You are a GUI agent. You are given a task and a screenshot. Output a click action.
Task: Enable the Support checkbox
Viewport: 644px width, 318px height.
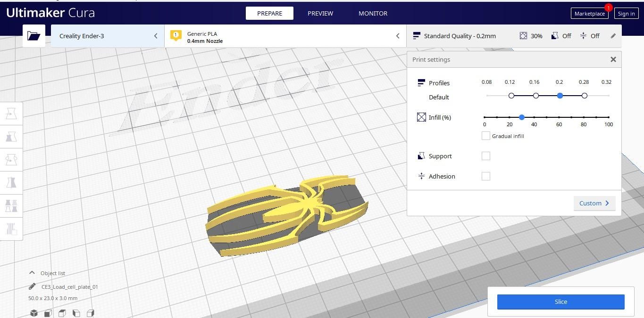coord(485,156)
